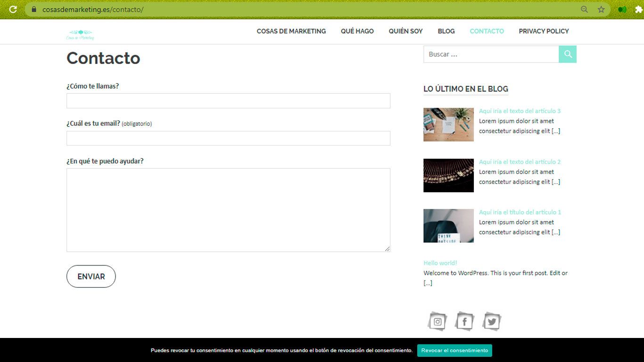Click the Twitter social icon
The width and height of the screenshot is (644, 362).
(x=492, y=322)
